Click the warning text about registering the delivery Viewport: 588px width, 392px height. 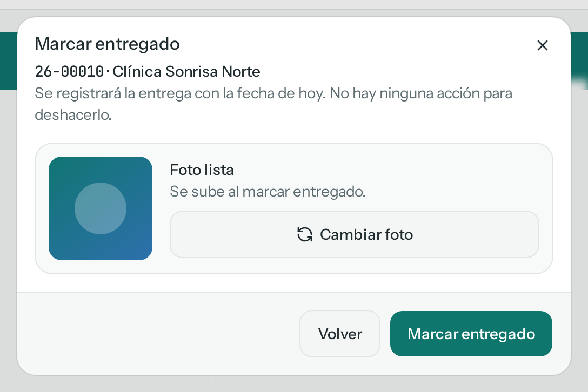(273, 104)
